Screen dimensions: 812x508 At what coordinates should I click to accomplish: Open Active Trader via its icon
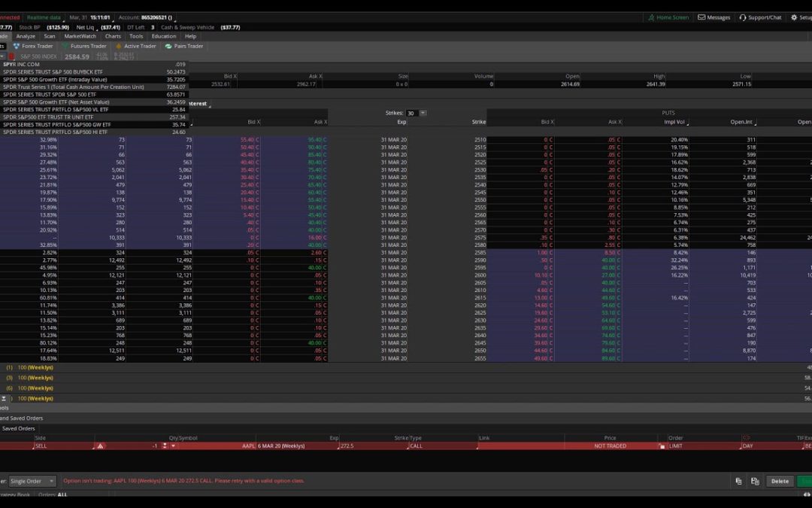pos(119,46)
